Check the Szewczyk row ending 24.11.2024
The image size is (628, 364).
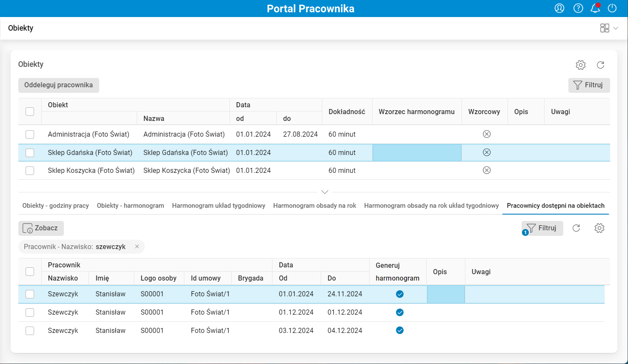(30, 294)
